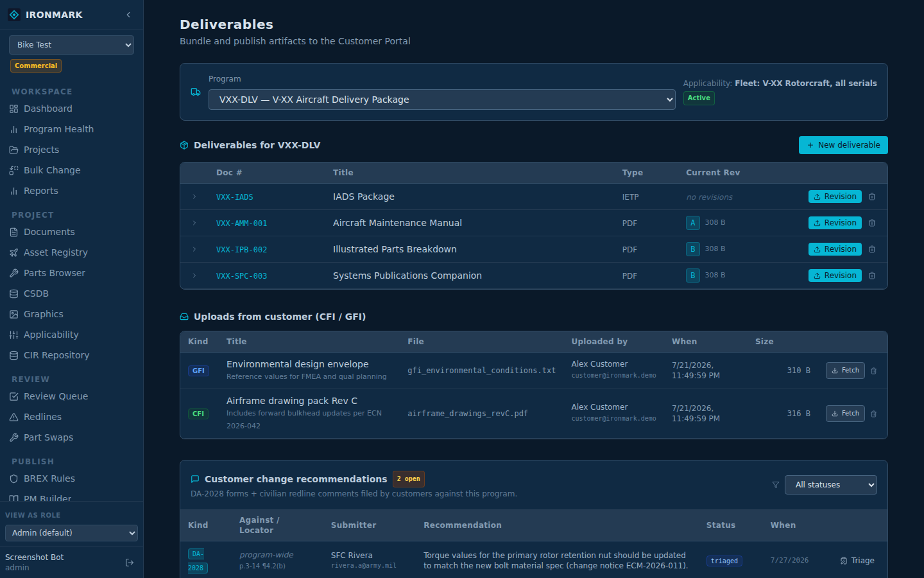Delete the IADS Package deliverable
Image resolution: width=924 pixels, height=578 pixels.
click(x=872, y=197)
